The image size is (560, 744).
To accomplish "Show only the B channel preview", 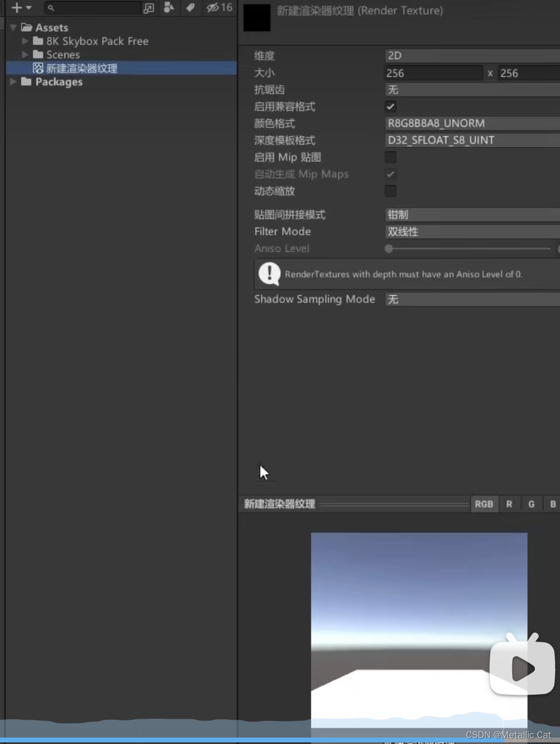I will click(x=552, y=504).
